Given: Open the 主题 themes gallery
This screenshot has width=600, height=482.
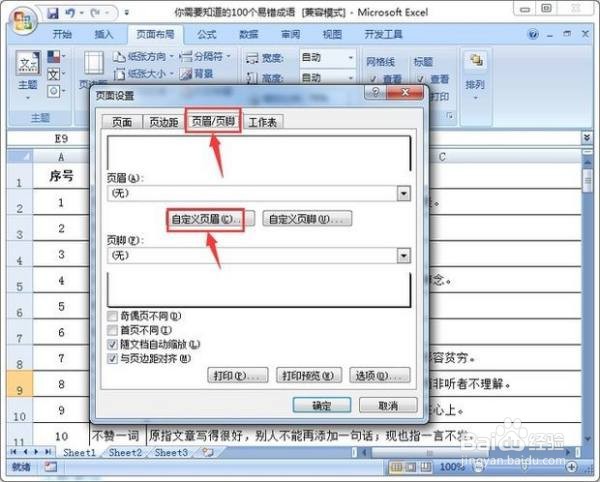Looking at the screenshot, I should pyautogui.click(x=28, y=75).
